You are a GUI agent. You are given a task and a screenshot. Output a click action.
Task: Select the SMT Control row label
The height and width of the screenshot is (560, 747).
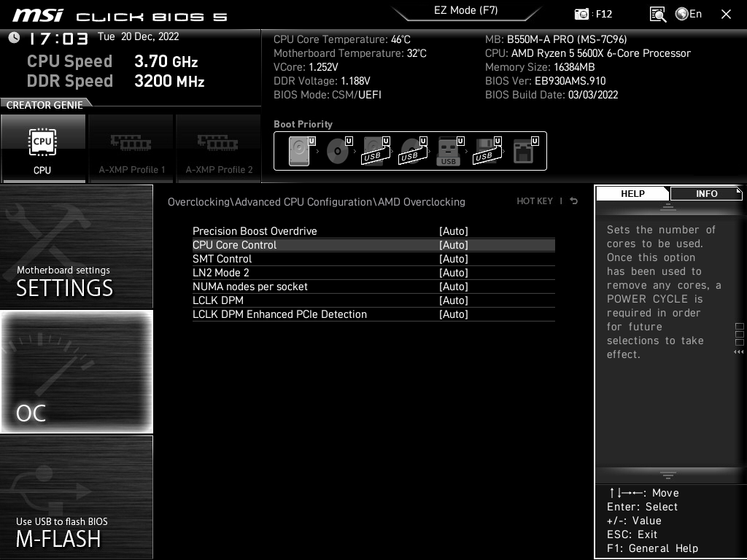(222, 259)
